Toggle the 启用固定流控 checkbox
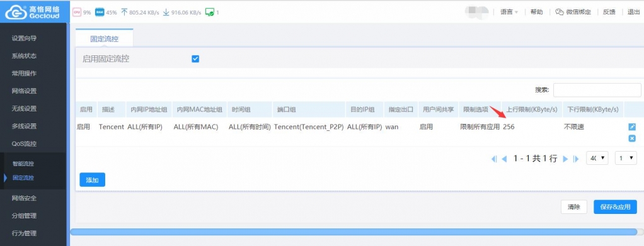 [195, 59]
